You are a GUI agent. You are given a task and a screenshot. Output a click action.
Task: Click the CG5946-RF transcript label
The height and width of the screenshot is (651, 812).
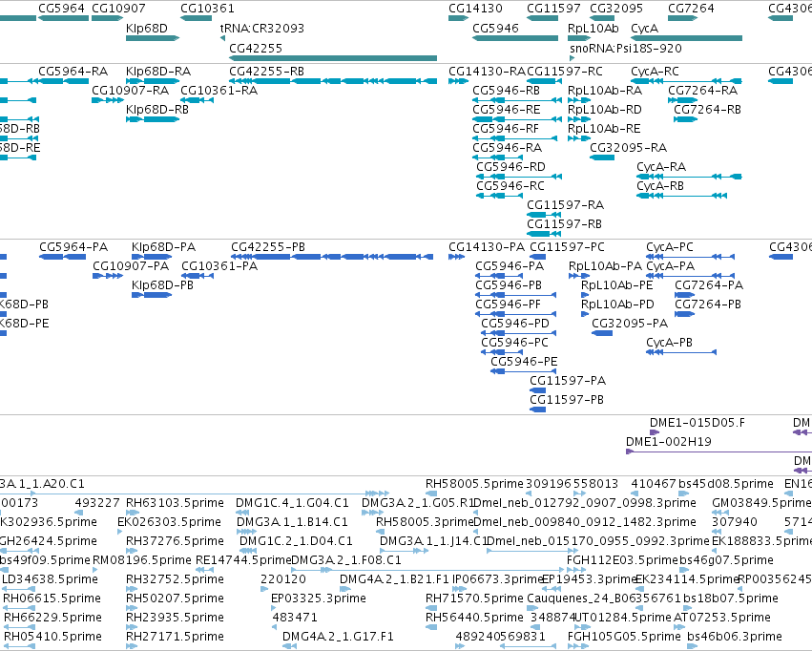[506, 129]
